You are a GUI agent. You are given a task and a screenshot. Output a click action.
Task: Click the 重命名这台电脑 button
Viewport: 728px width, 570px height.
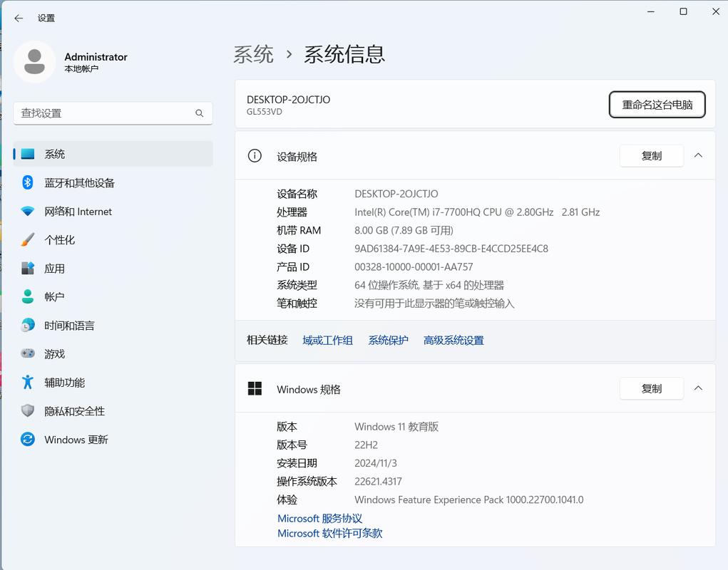[x=657, y=104]
